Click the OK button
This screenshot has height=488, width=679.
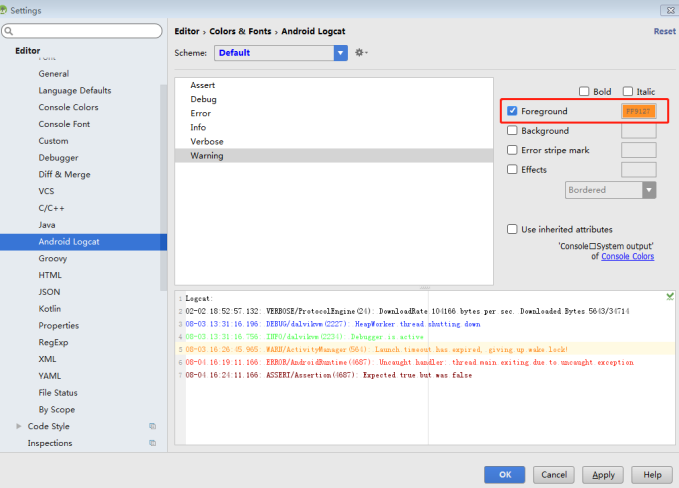pos(504,475)
